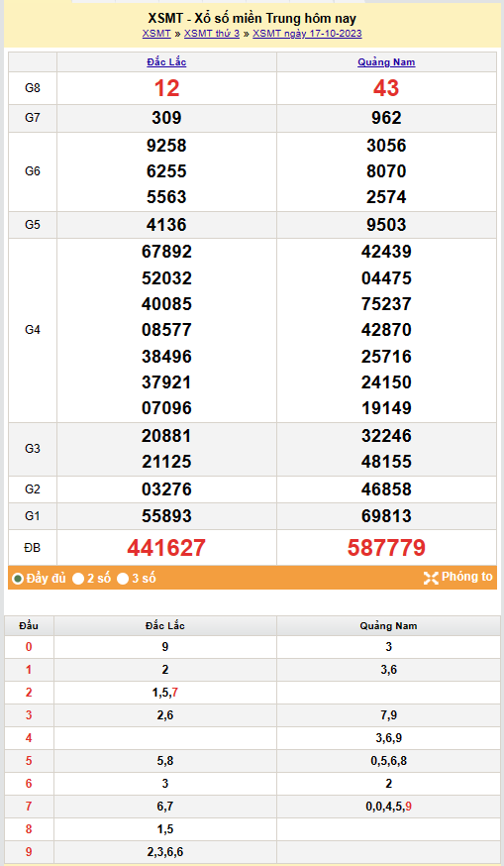The height and width of the screenshot is (866, 504).
Task: Click G4 result 40085
Action: [166, 304]
